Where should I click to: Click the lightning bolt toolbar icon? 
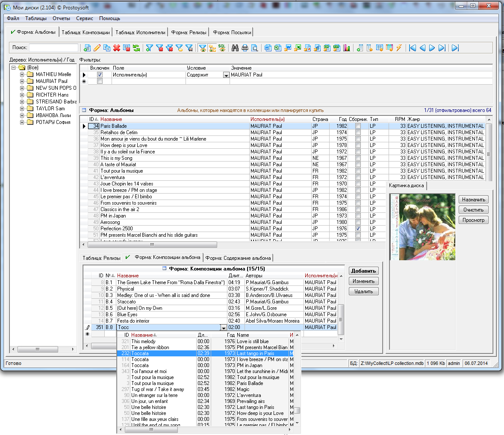click(399, 48)
